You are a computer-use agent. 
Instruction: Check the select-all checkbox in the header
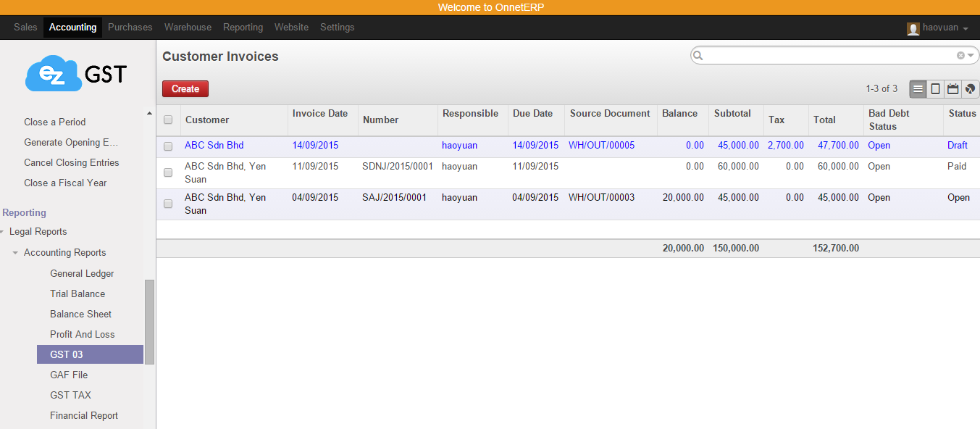[168, 120]
